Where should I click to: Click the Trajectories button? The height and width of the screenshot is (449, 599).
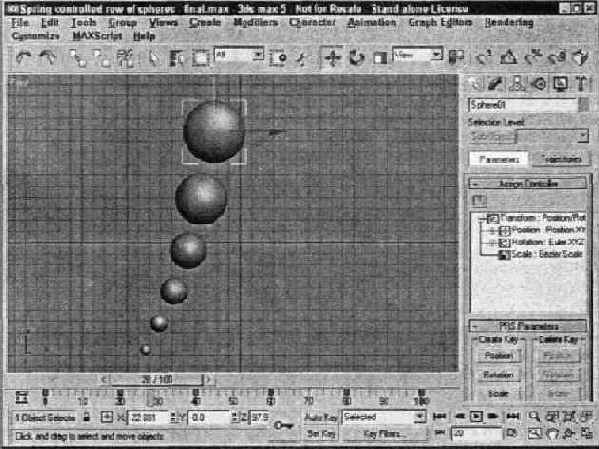click(x=562, y=159)
